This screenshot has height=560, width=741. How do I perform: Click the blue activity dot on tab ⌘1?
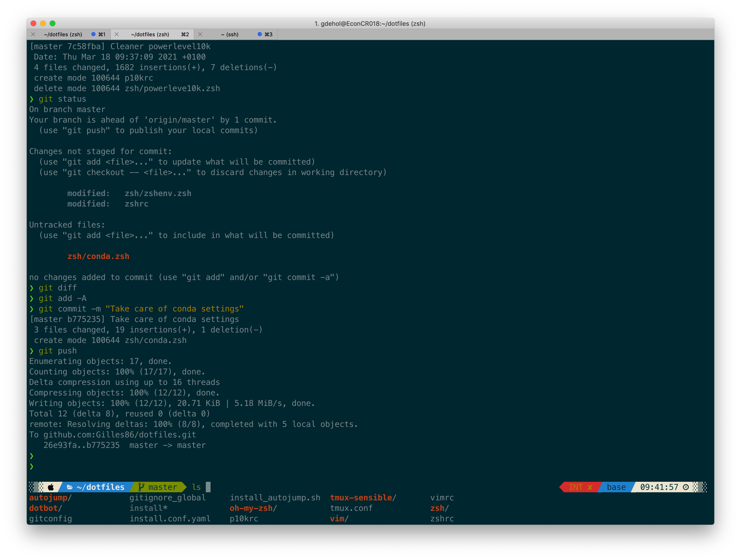pyautogui.click(x=94, y=34)
